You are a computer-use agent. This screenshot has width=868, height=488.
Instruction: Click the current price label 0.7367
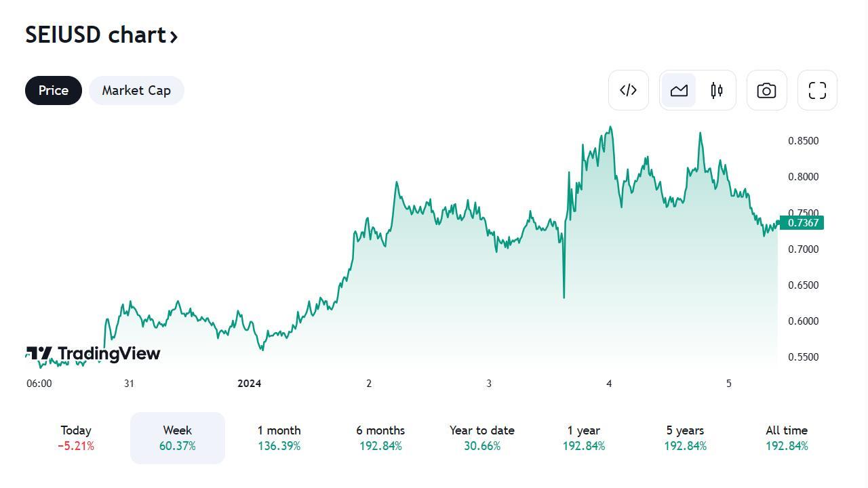point(802,222)
